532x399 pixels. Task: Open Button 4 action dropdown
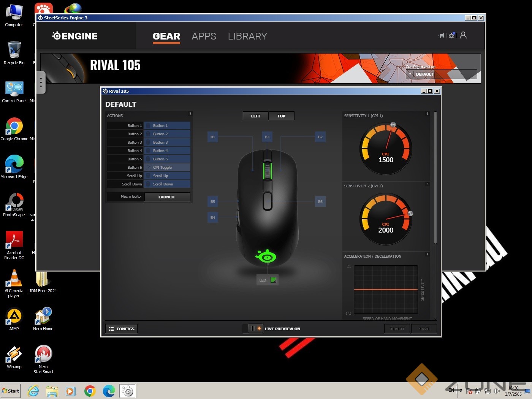tap(168, 150)
